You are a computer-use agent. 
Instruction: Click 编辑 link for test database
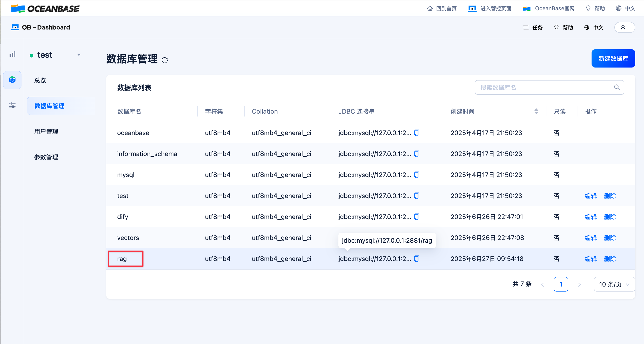[590, 196]
